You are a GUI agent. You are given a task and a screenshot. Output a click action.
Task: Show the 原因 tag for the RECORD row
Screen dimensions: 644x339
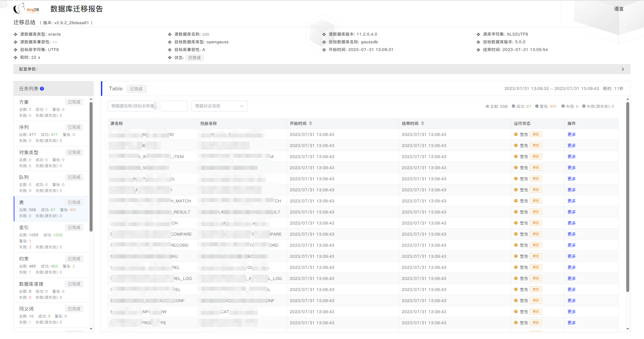tap(536, 245)
